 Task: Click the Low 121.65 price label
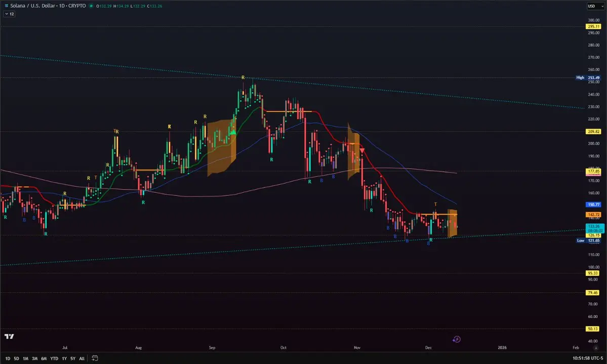pyautogui.click(x=588, y=240)
